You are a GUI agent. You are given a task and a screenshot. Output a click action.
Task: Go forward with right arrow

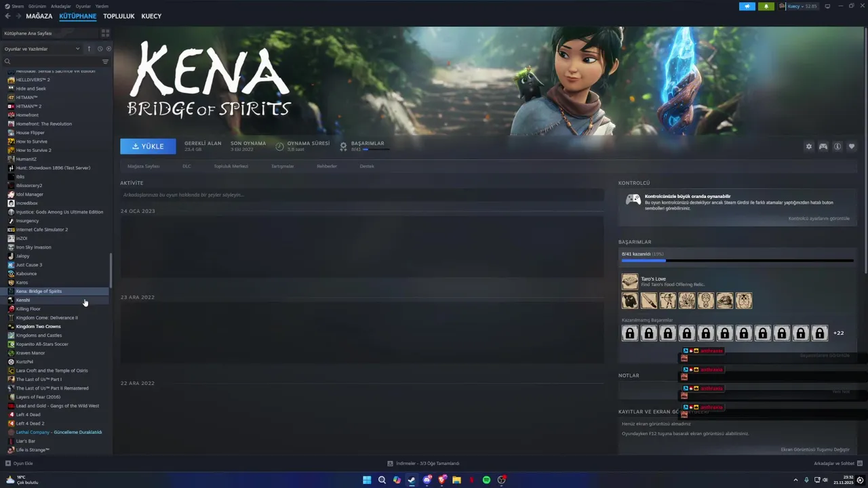coord(18,16)
